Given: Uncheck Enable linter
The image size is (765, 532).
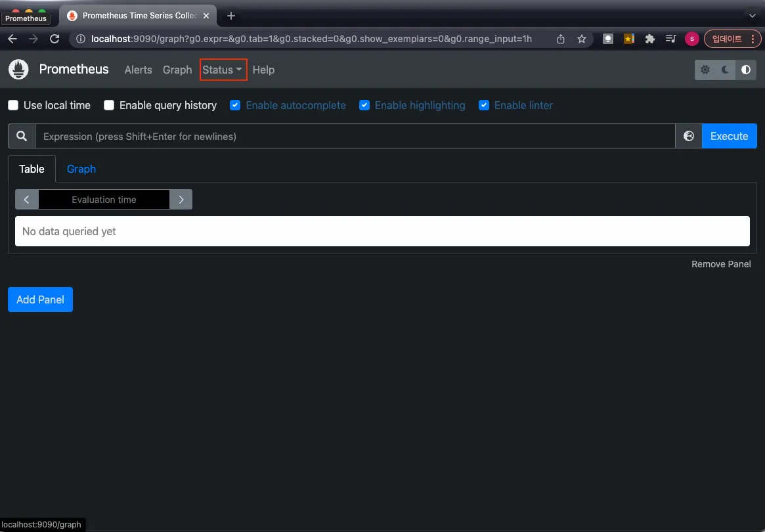Looking at the screenshot, I should coord(484,106).
